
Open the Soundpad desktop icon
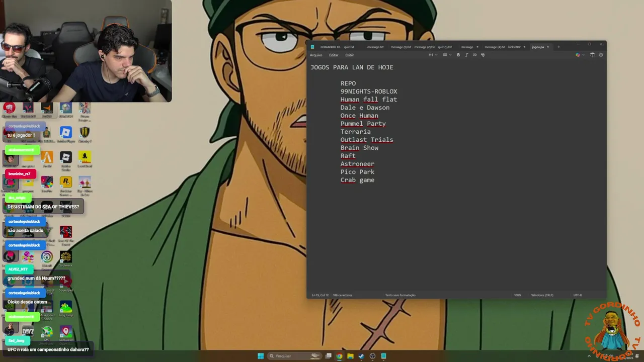pyautogui.click(x=66, y=284)
